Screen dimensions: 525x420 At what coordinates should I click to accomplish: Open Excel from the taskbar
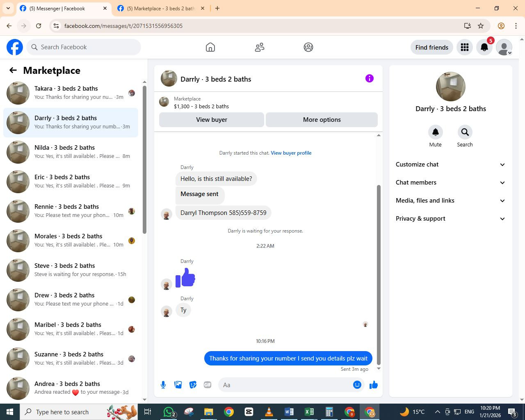(x=309, y=412)
